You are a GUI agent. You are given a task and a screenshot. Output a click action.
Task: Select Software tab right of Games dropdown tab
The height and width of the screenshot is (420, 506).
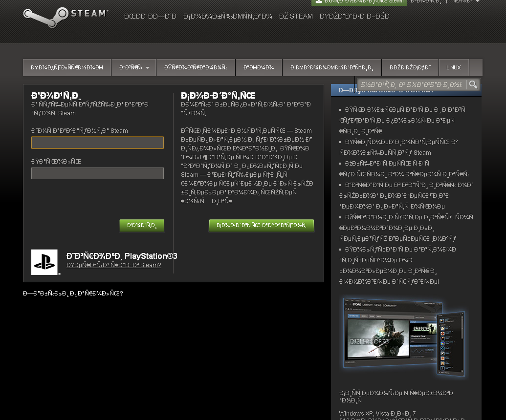coord(196,67)
